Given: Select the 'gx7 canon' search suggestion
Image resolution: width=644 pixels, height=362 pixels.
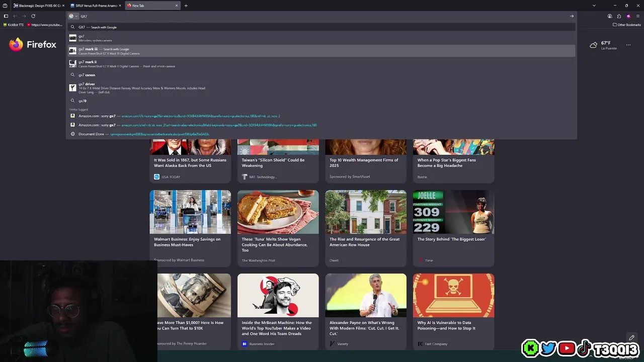Looking at the screenshot, I should pyautogui.click(x=321, y=75).
